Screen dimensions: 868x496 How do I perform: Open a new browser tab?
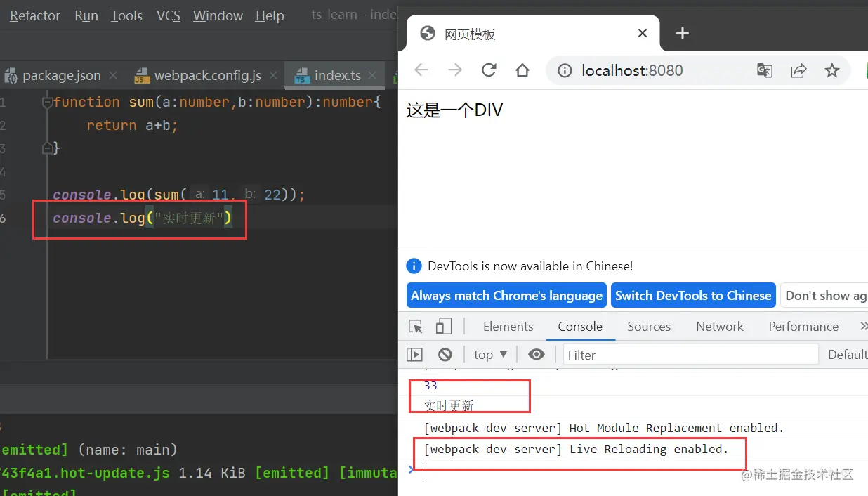pos(682,33)
